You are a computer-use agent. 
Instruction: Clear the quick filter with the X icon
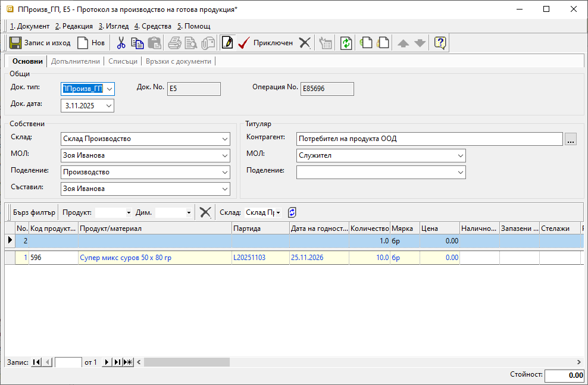[x=205, y=212]
